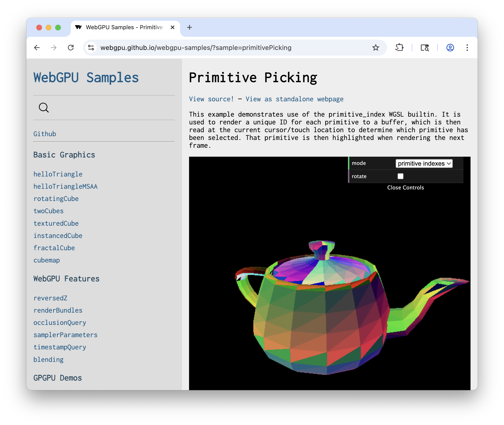Bookmark the page via the star icon
Image resolution: width=504 pixels, height=425 pixels.
pyautogui.click(x=376, y=47)
